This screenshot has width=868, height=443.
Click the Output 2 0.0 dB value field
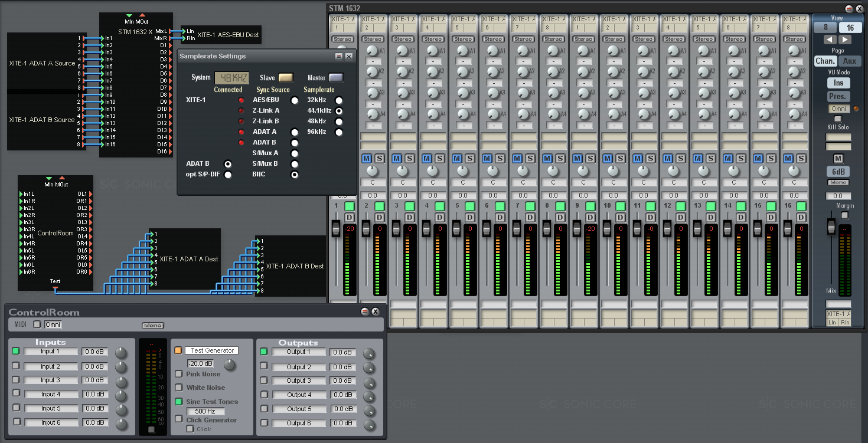pos(342,366)
